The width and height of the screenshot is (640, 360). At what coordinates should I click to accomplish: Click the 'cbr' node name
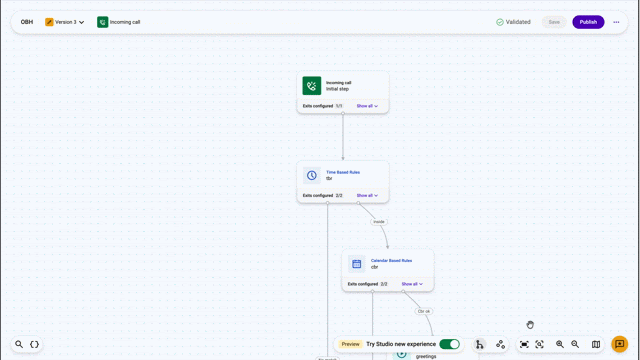point(374,267)
